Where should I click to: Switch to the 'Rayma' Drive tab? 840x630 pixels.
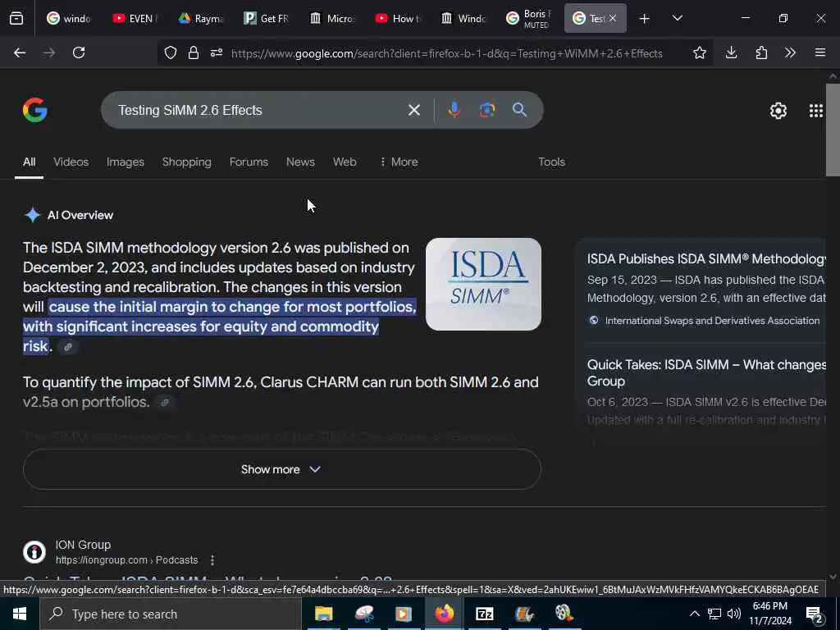pyautogui.click(x=201, y=18)
